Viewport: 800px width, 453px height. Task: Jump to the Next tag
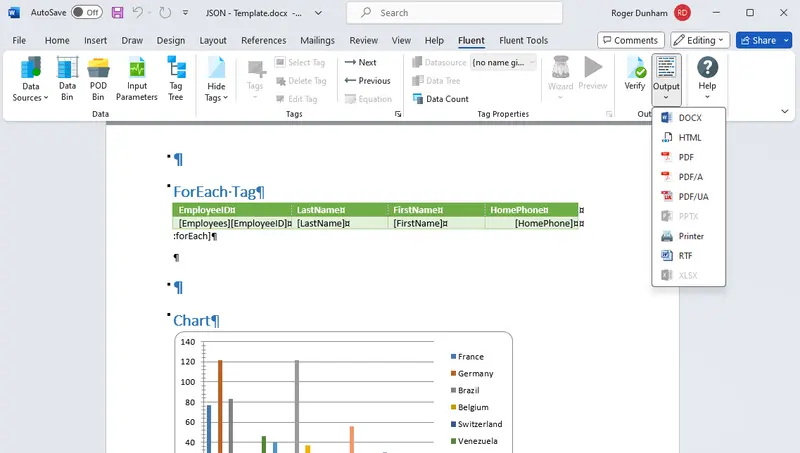coord(360,62)
